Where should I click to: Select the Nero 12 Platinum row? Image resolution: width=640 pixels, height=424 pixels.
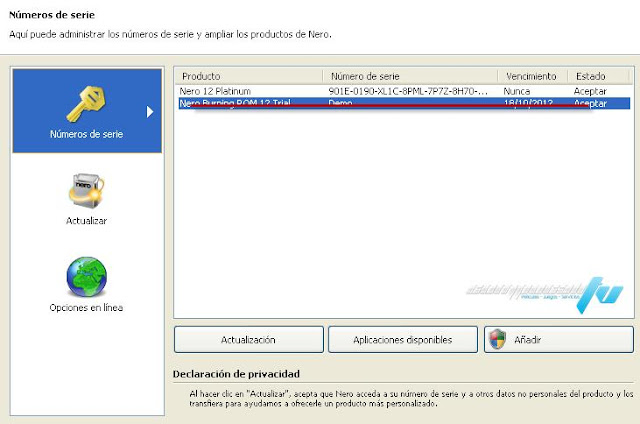point(404,91)
